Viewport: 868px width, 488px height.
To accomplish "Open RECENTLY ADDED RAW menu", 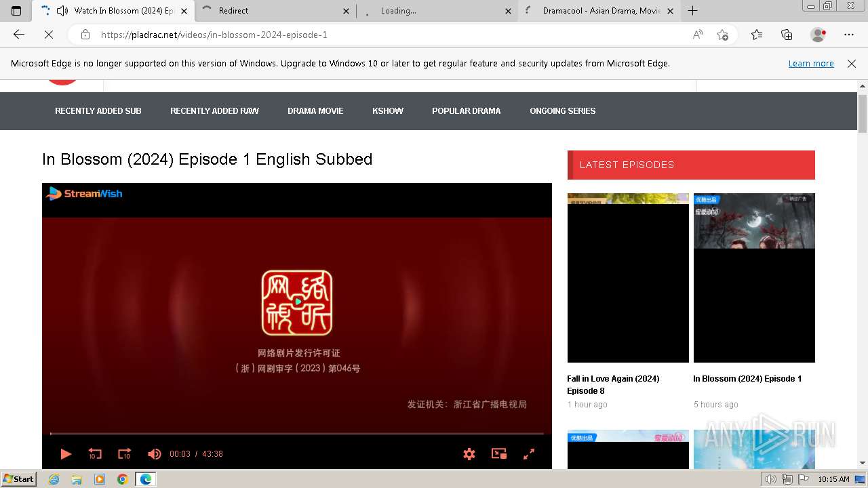I will [x=214, y=111].
